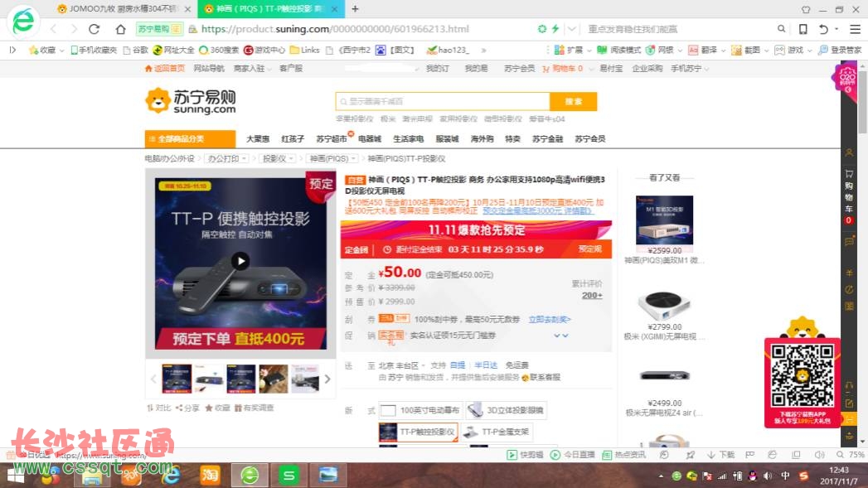Screen dimensions: 868x488
Task: Open the 北京 丰台区 delivery area dropdown
Action: coord(401,365)
